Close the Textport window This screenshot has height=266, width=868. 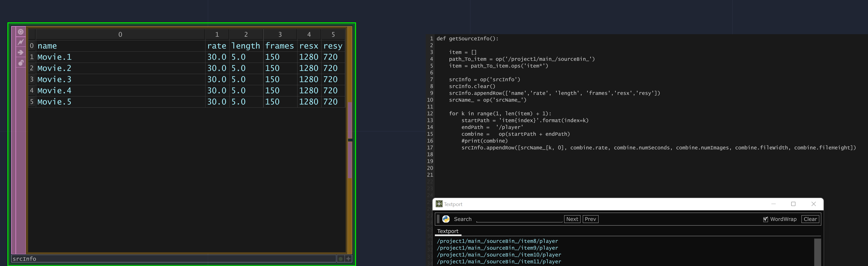coord(814,204)
